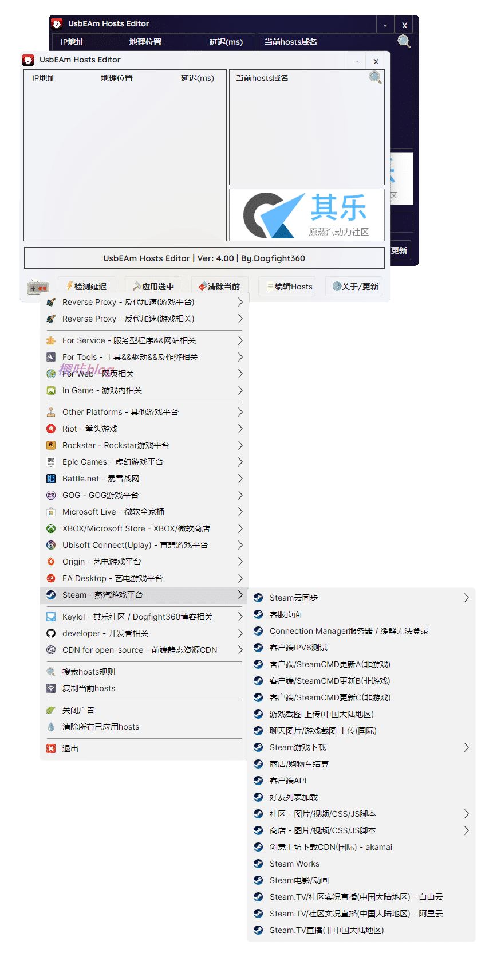Select 商店/购物车结算 entry
The image size is (497, 980).
(x=361, y=764)
